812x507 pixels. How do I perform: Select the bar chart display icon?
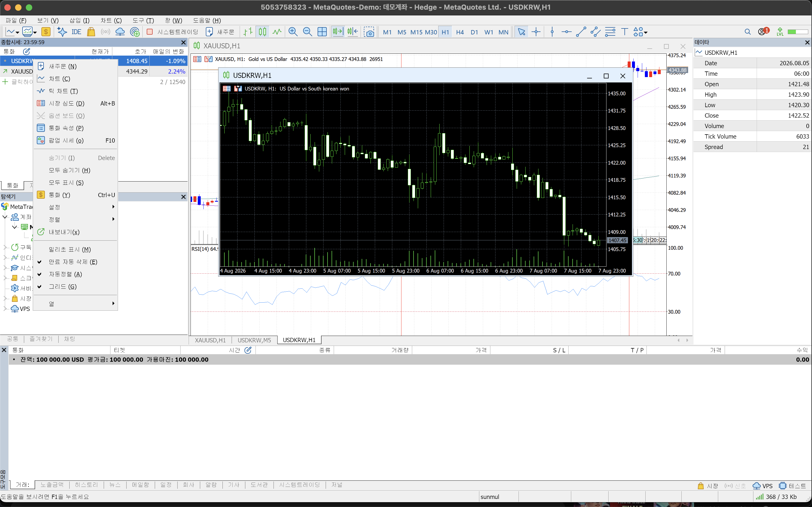[248, 32]
